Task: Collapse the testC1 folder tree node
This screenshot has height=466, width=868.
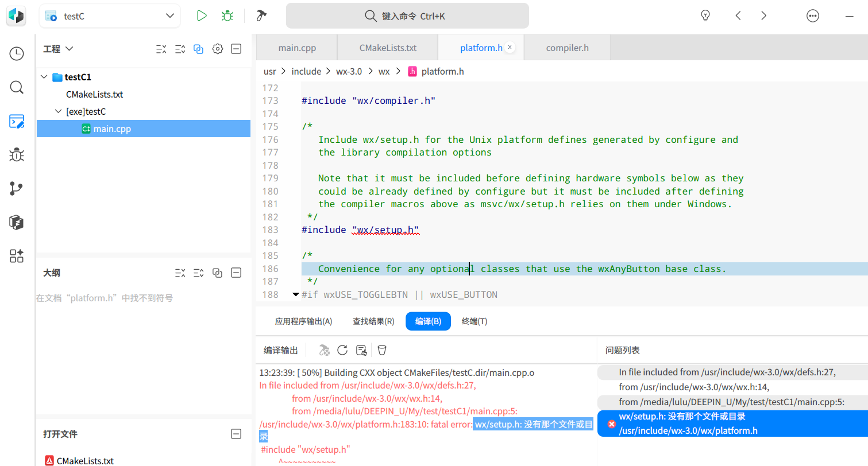Action: (44, 77)
